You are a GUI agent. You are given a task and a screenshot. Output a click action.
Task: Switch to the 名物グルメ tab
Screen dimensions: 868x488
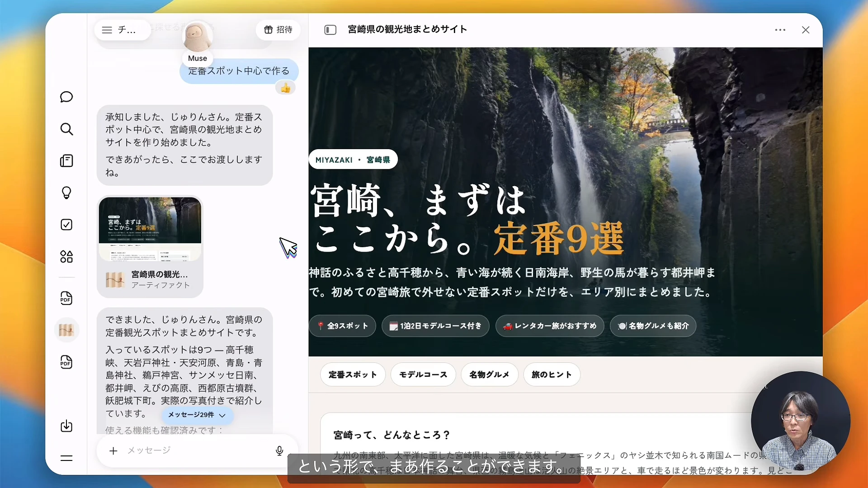tap(490, 375)
